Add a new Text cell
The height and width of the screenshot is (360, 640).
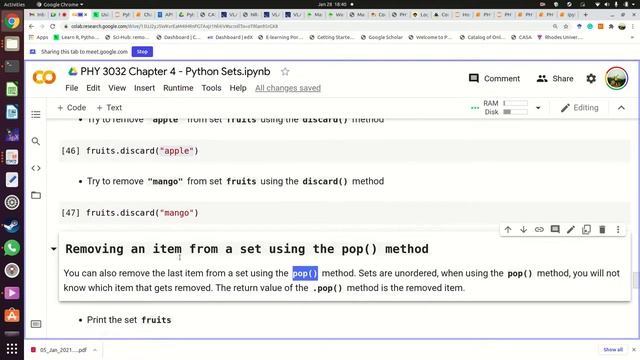[109, 108]
